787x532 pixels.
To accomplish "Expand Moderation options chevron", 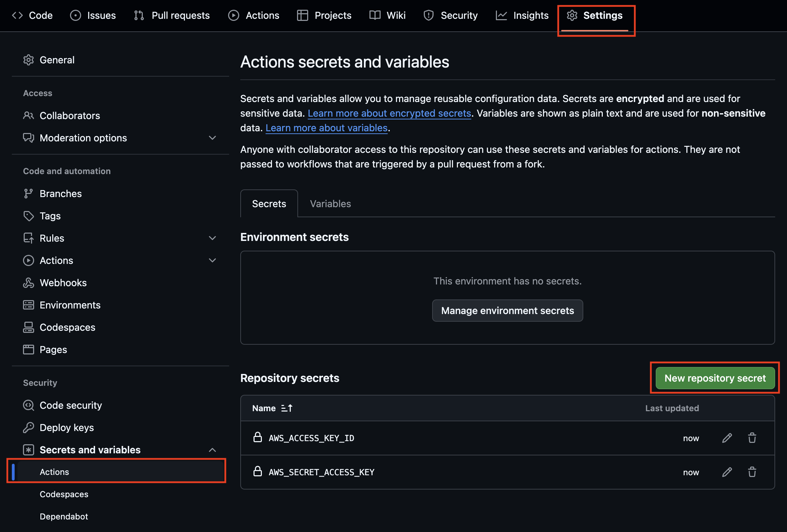I will click(x=212, y=138).
